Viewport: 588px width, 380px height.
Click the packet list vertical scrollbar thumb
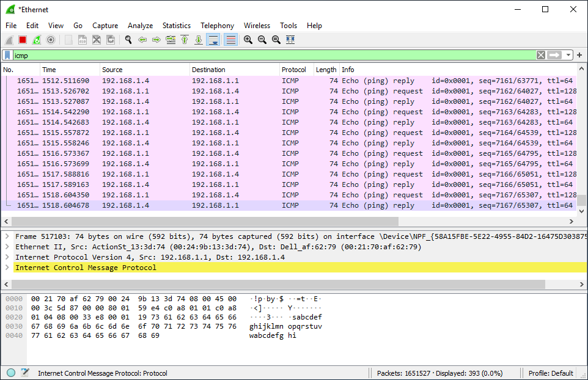(581, 200)
